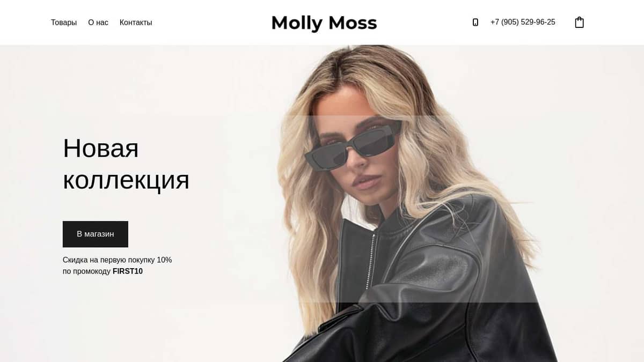Viewport: 644px width, 362px height.
Task: Go to the О нас page
Action: (98, 23)
